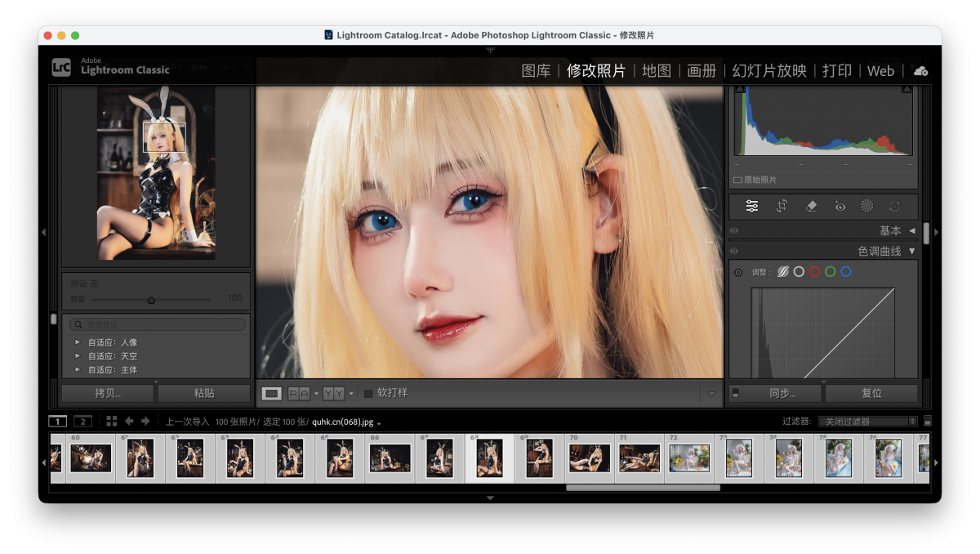Activate the Healing eraser tool
980x554 pixels.
coord(811,206)
